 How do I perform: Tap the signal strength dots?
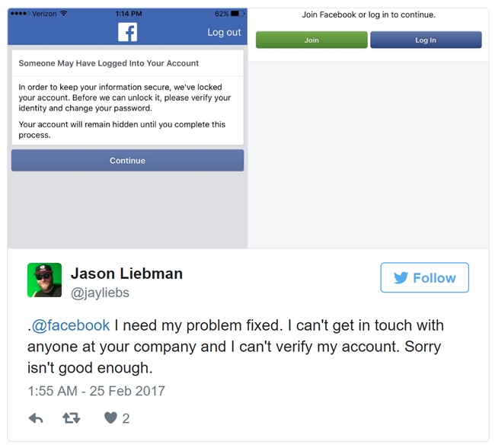(x=19, y=14)
